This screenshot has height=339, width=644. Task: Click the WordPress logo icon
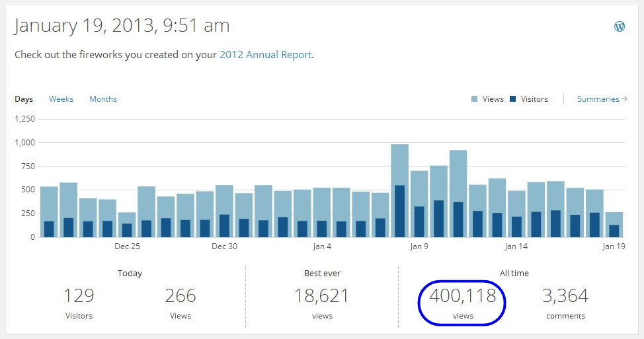620,26
